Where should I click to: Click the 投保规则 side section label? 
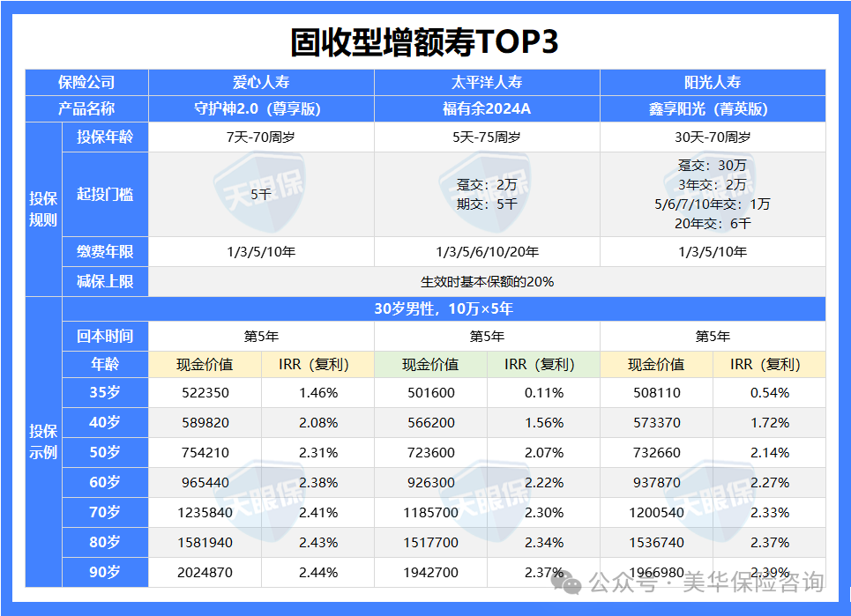43,210
